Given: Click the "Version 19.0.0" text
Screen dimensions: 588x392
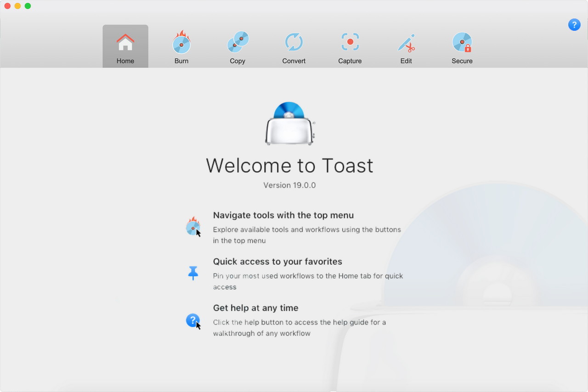Looking at the screenshot, I should pyautogui.click(x=289, y=185).
